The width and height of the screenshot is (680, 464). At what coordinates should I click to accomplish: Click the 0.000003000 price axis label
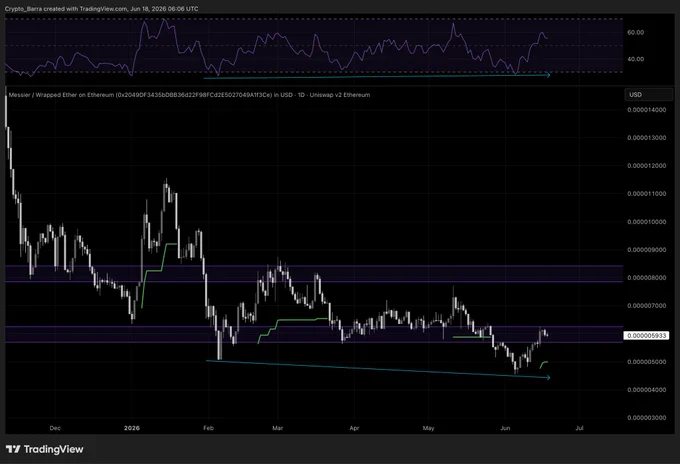coord(647,418)
